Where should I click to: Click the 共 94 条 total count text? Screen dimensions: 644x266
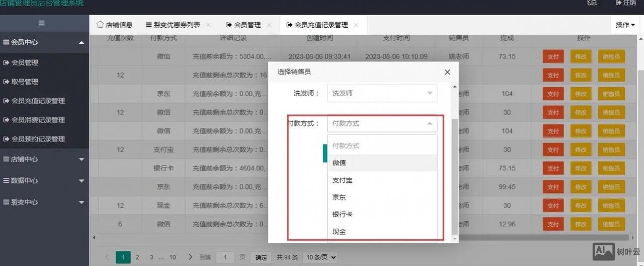tap(287, 257)
